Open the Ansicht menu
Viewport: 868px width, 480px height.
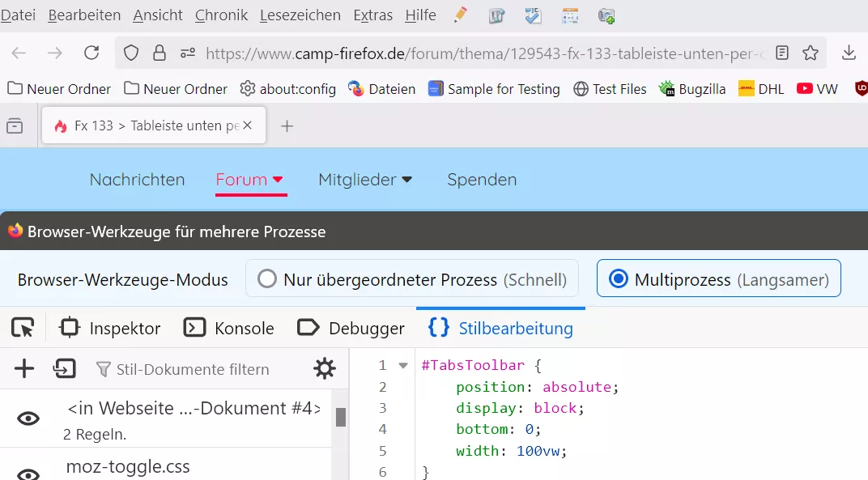[158, 15]
